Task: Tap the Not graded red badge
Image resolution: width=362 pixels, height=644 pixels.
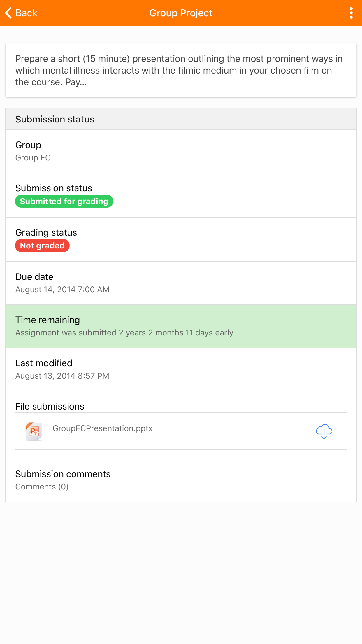Action: 42,246
